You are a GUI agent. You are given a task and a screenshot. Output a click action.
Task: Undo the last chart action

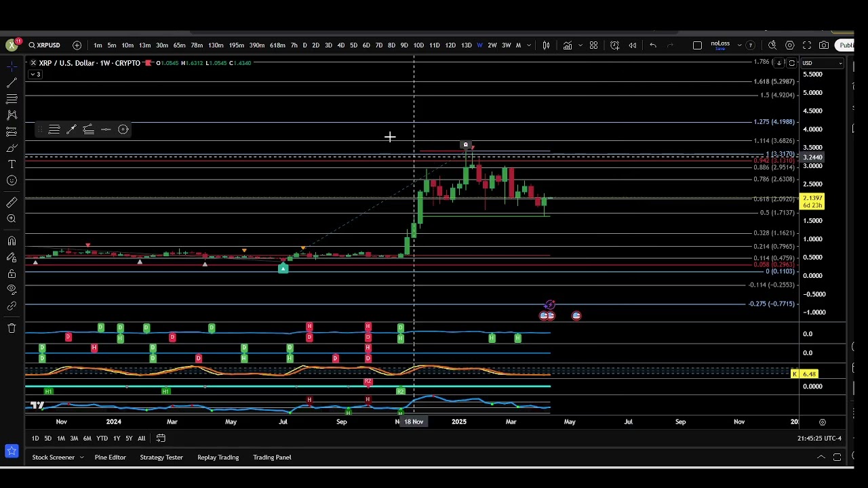click(653, 45)
